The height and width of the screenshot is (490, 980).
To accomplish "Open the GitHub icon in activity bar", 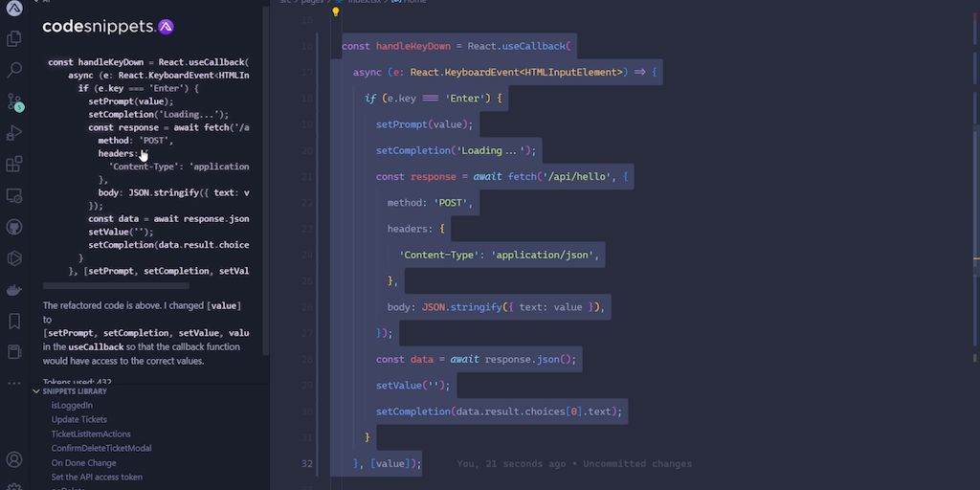I will pos(14,227).
